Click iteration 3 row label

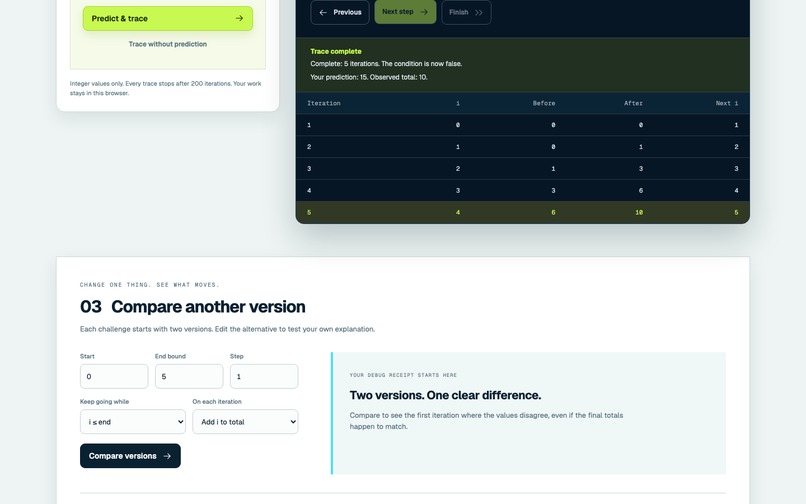click(309, 169)
